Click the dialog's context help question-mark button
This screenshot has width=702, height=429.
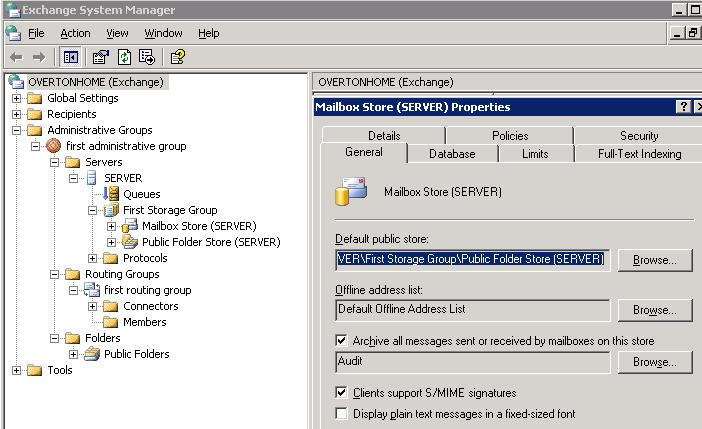click(x=683, y=107)
